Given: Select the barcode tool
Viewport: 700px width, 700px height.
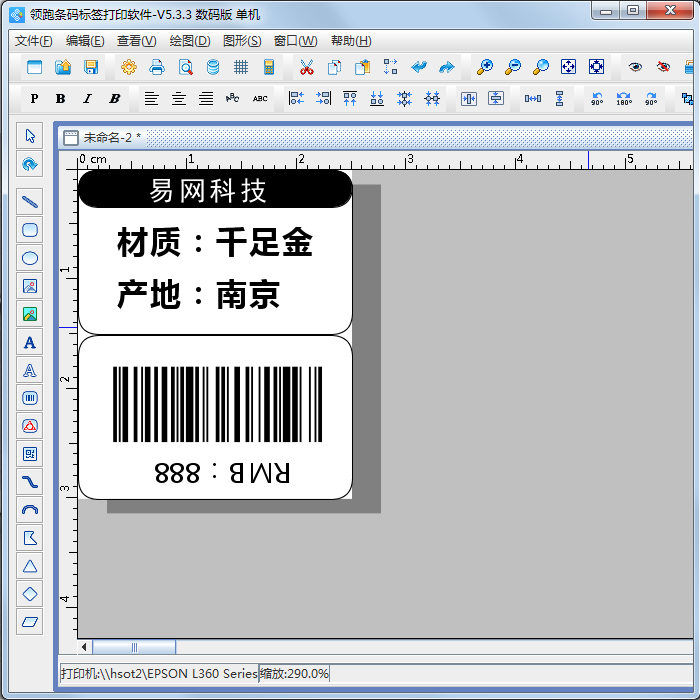Looking at the screenshot, I should click(30, 398).
